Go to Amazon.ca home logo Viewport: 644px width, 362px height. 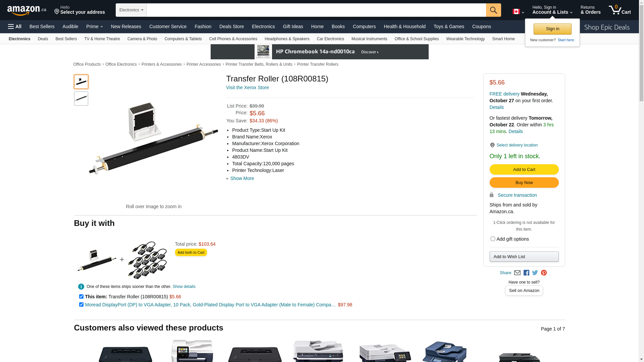27,10
